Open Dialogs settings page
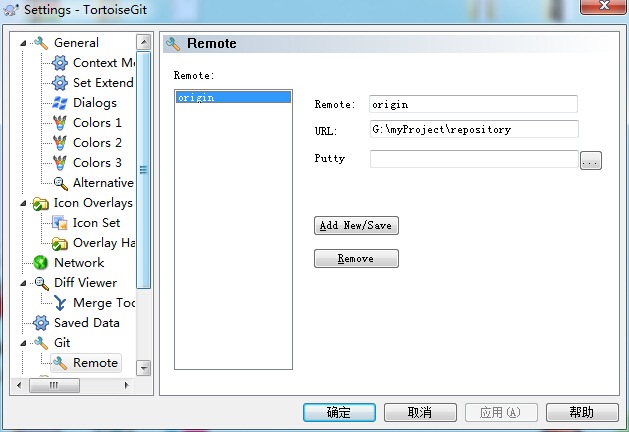Viewport: 629px width, 432px height. (95, 103)
